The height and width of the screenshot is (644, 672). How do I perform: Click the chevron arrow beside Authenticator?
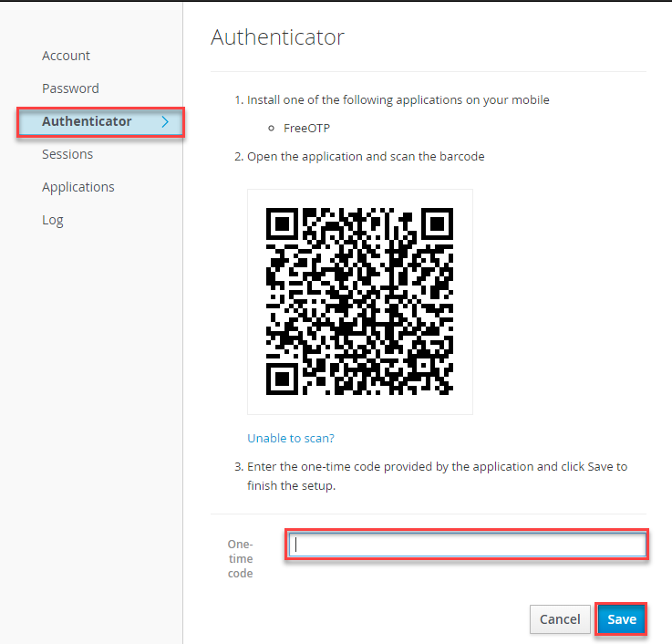[165, 121]
